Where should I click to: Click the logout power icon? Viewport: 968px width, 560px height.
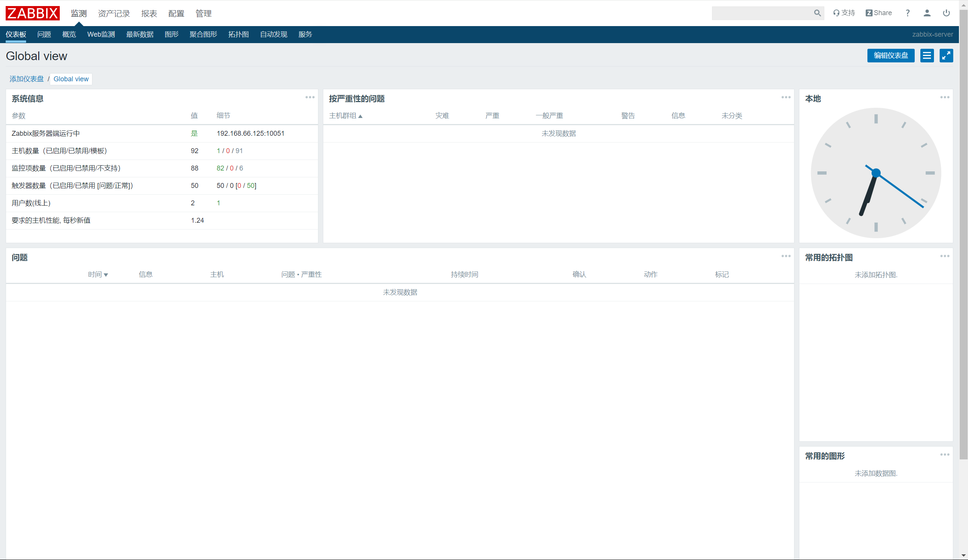[x=946, y=13]
